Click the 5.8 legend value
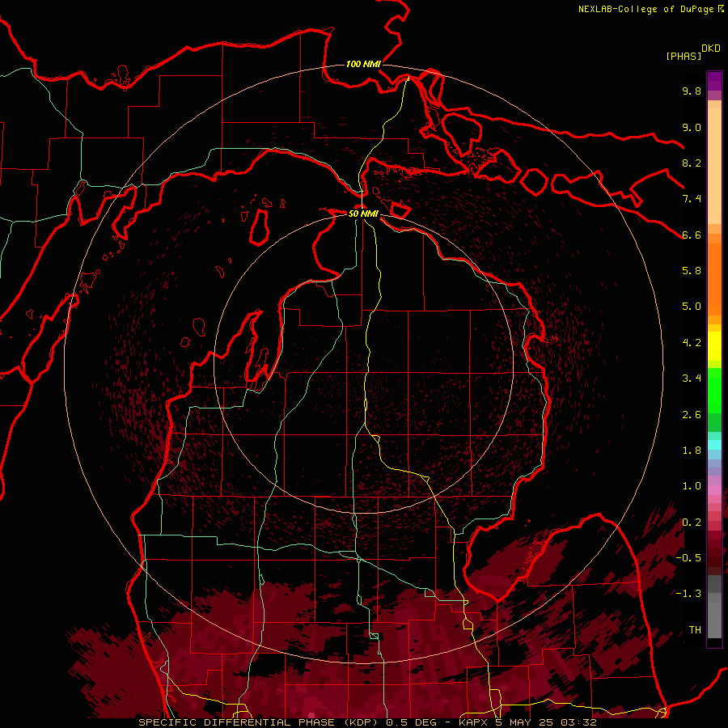This screenshot has height=728, width=728. [692, 271]
